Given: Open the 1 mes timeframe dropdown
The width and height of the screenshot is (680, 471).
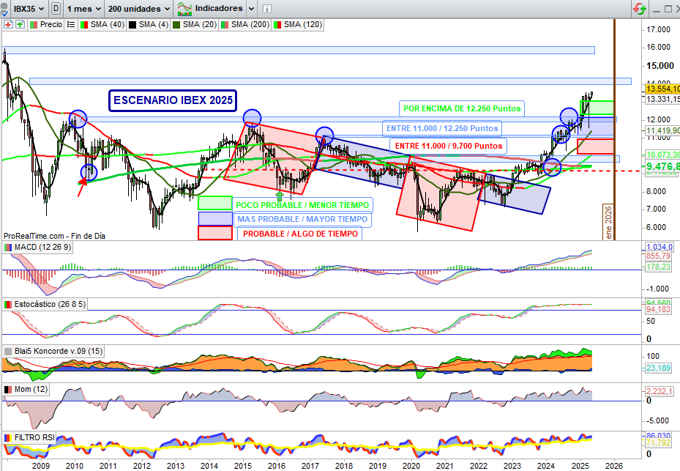Looking at the screenshot, I should pyautogui.click(x=84, y=8).
